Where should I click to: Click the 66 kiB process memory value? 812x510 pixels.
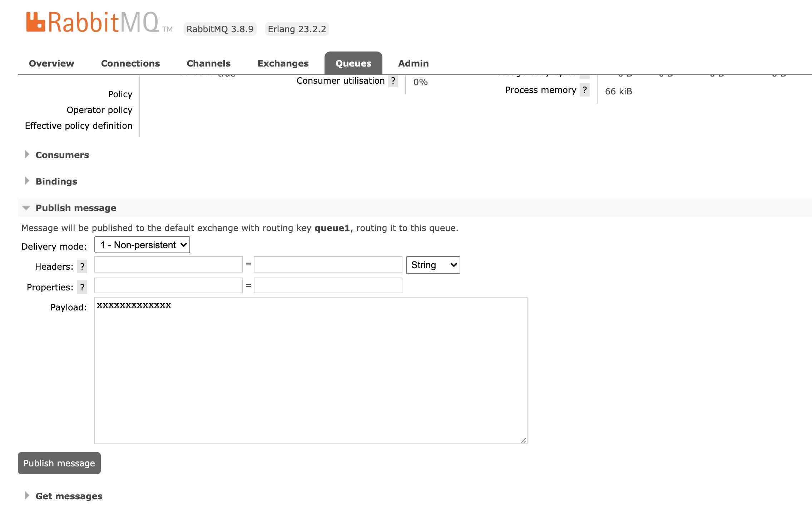tap(619, 92)
